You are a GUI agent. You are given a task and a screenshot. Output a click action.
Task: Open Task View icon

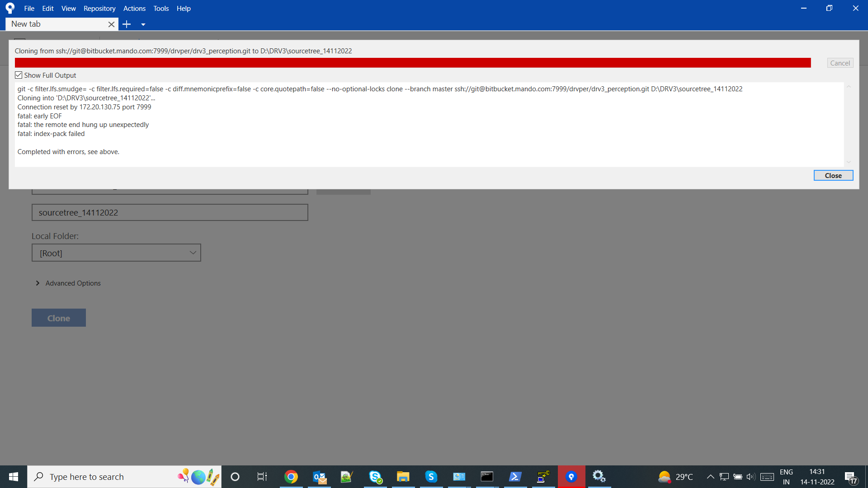coord(262,477)
